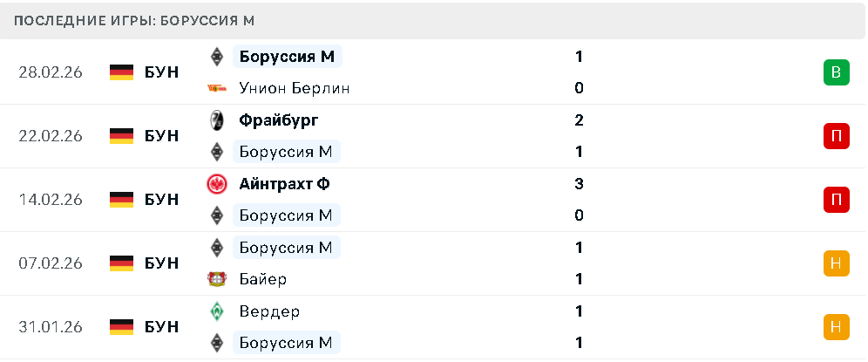Screen dimensions: 868x362
Task: Click the green В win badge
Action: click(x=836, y=72)
